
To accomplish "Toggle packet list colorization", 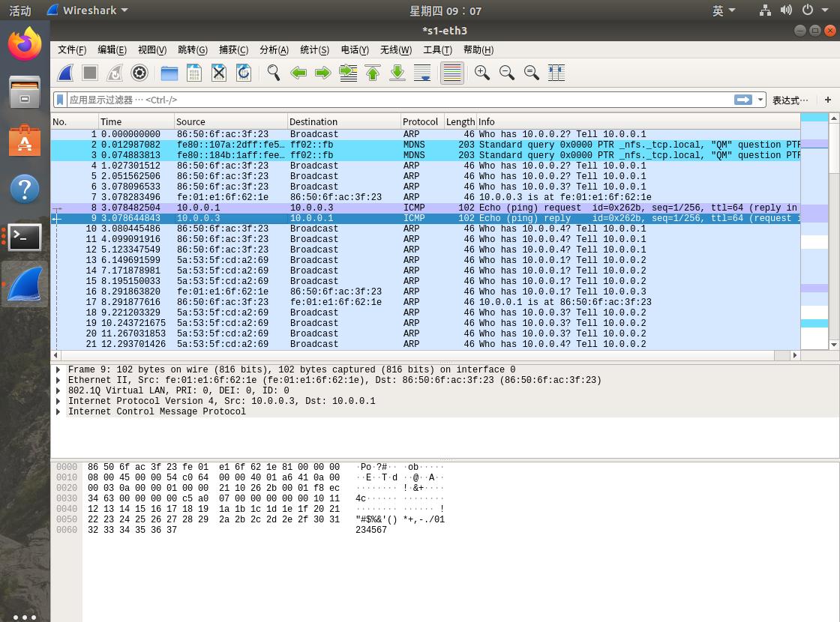I will [452, 73].
